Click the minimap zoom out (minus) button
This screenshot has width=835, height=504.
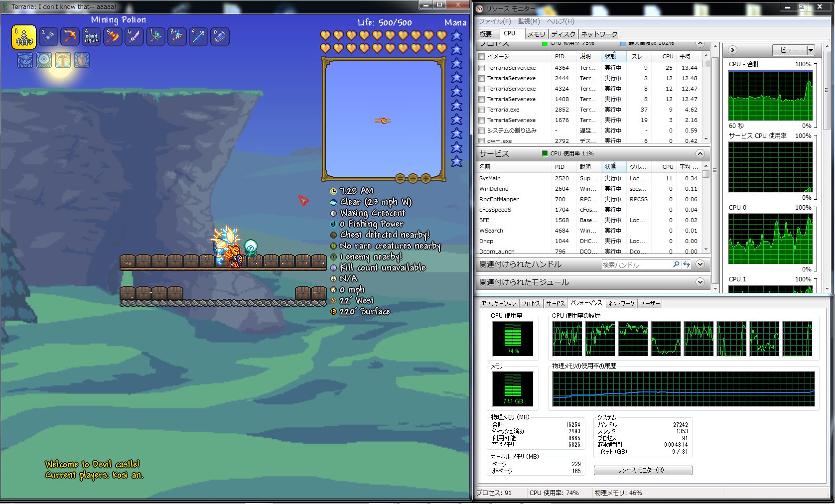413,178
